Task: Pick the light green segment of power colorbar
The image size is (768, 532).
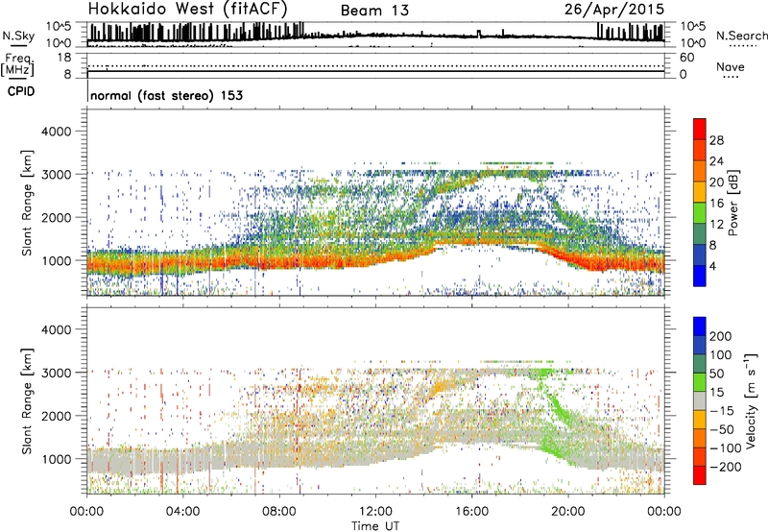Action: pyautogui.click(x=700, y=212)
